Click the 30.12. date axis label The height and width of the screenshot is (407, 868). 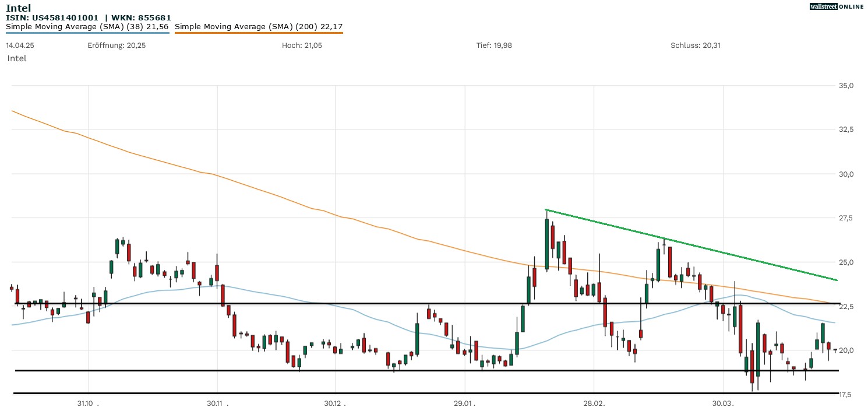336,404
